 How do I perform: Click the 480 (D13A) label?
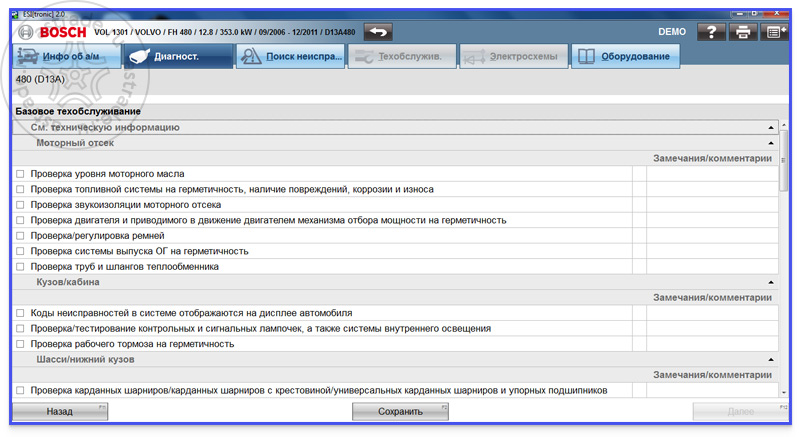coord(40,79)
